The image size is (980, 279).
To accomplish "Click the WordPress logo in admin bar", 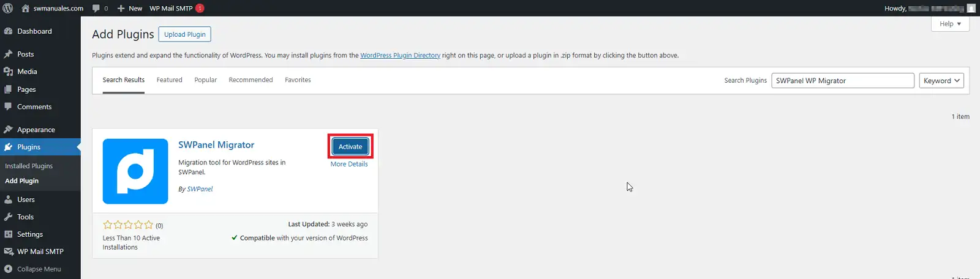I will point(8,8).
